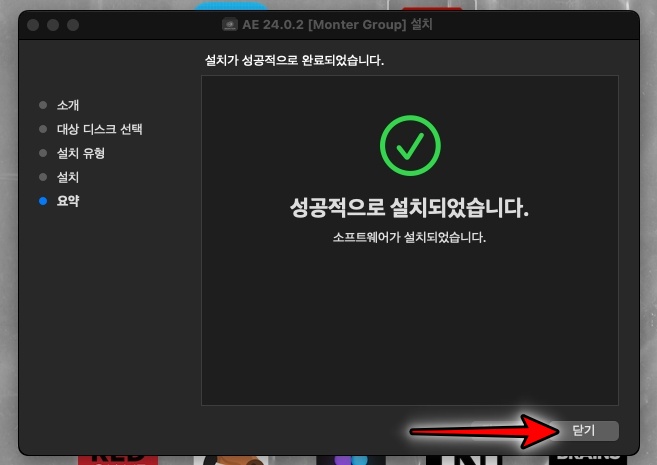This screenshot has height=465, width=657.
Task: Click the green success checkmark icon
Action: pos(410,145)
